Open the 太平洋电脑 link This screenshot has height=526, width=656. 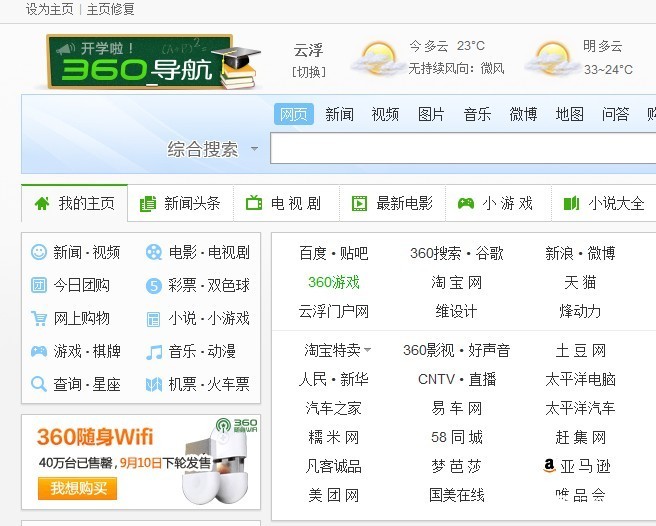click(x=580, y=379)
